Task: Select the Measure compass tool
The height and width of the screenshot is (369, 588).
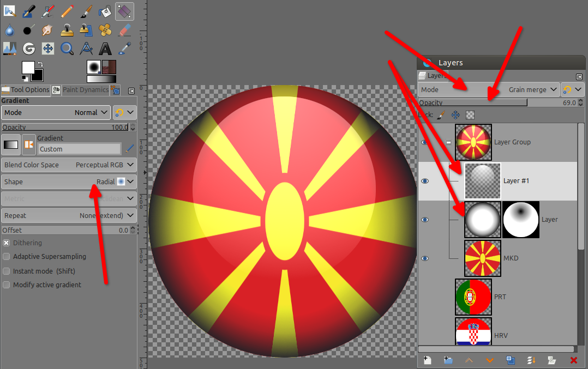Action: (86, 49)
